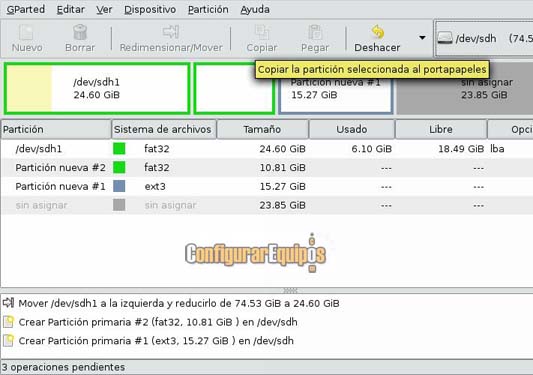Select the move operation icon in pending list
Screen dimensions: 533x375
pos(8,303)
